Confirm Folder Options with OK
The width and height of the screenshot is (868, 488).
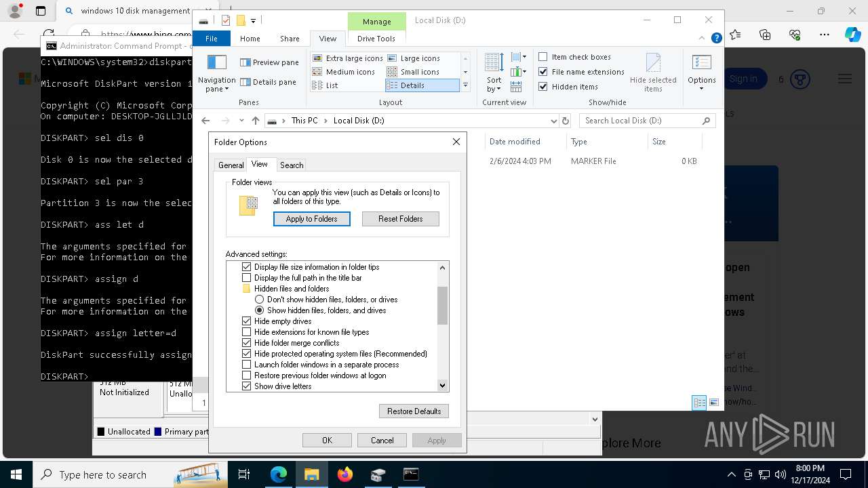(x=327, y=441)
